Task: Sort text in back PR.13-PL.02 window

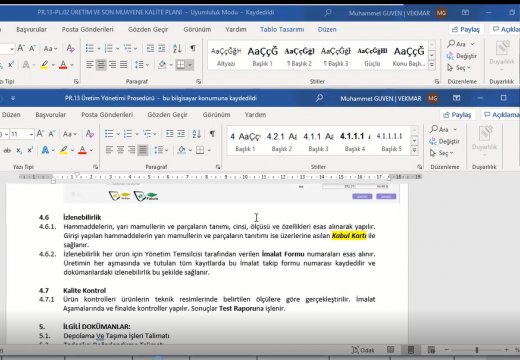Action: click(x=177, y=49)
